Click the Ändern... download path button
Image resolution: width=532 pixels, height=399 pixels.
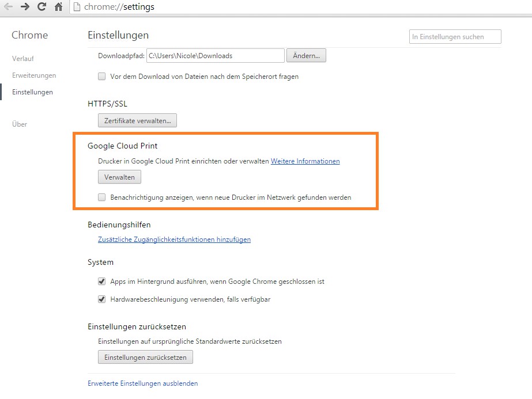(x=306, y=55)
